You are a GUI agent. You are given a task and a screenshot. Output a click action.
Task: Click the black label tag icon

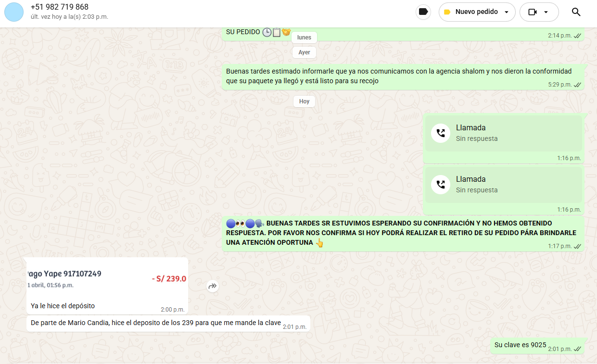pos(423,12)
